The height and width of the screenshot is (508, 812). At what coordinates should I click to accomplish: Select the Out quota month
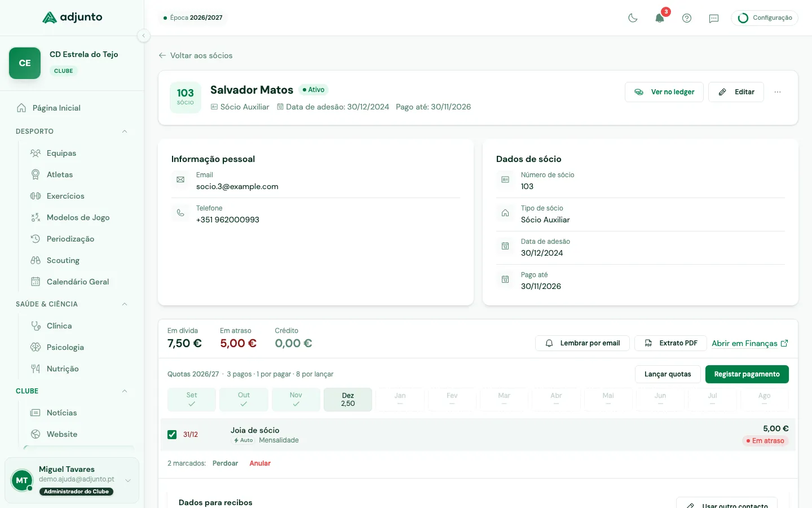(244, 400)
